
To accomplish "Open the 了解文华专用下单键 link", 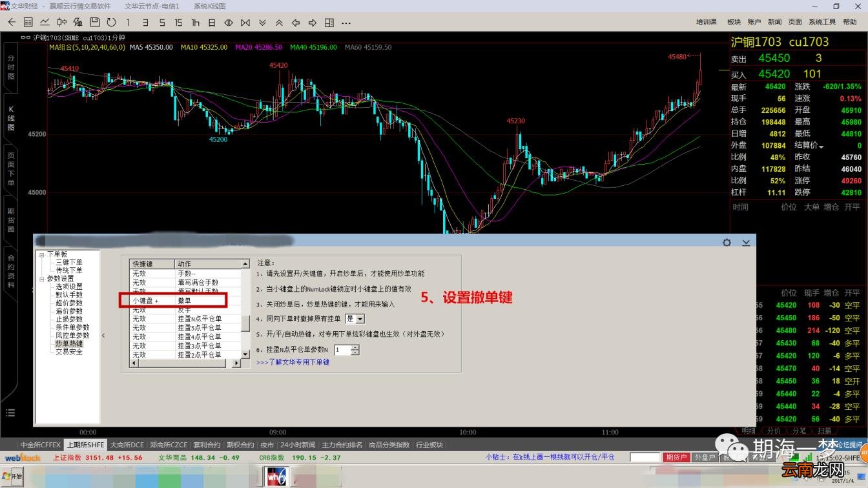I will click(x=293, y=362).
